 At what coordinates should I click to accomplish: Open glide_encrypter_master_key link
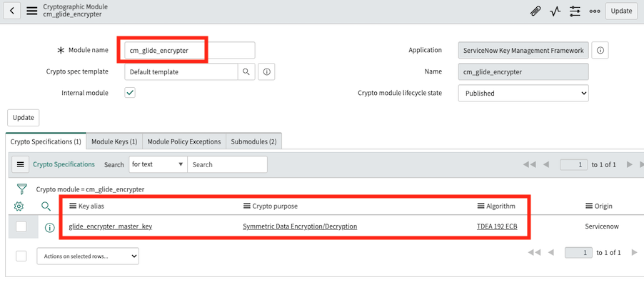pos(111,226)
